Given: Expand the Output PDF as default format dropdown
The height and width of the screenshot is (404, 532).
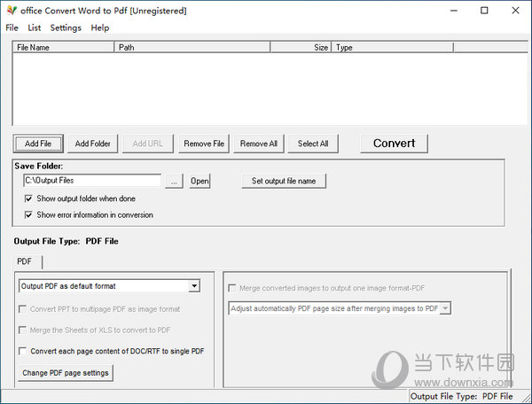Looking at the screenshot, I should point(194,286).
